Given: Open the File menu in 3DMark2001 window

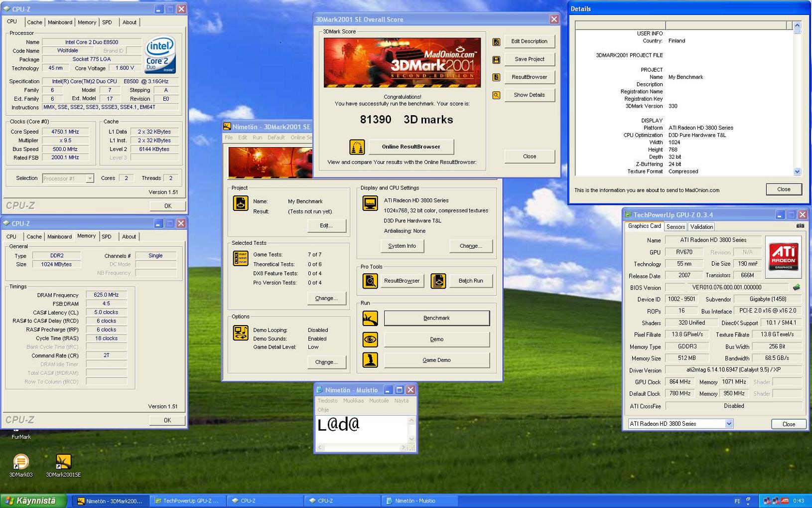Looking at the screenshot, I should coord(229,138).
